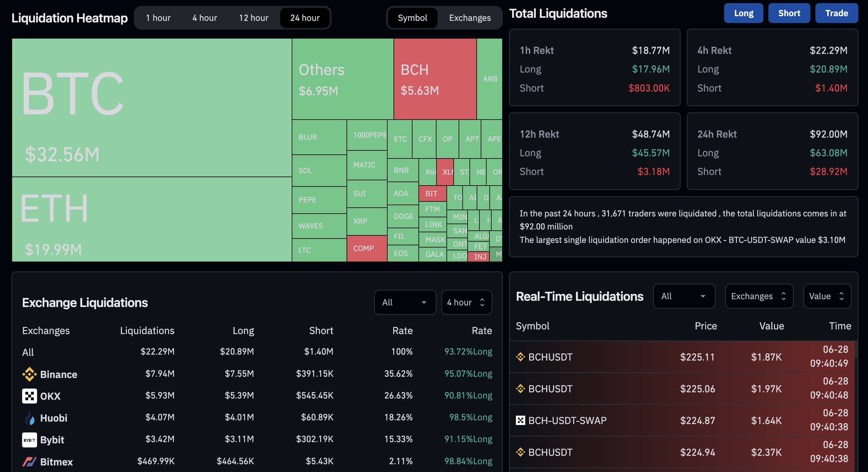This screenshot has width=868, height=472.
Task: Click the Binance icon beside the $225.11 BCHUSDT liquidation
Action: [x=520, y=357]
